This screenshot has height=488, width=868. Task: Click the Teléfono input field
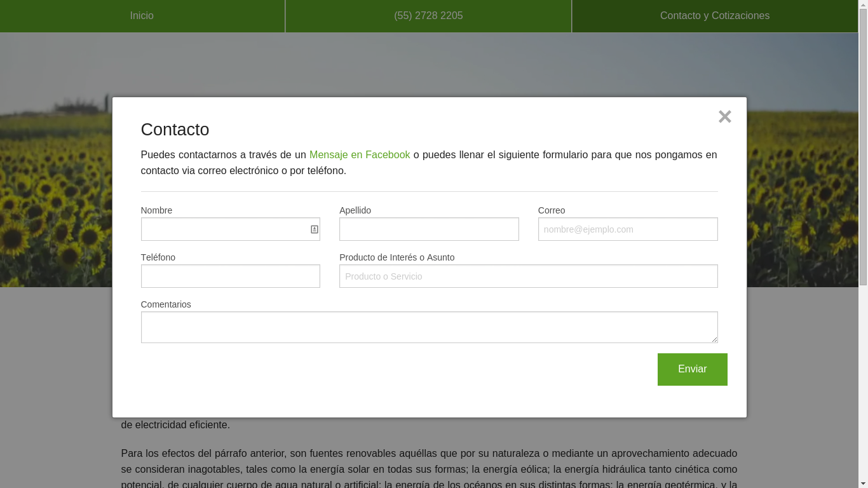coord(230,276)
